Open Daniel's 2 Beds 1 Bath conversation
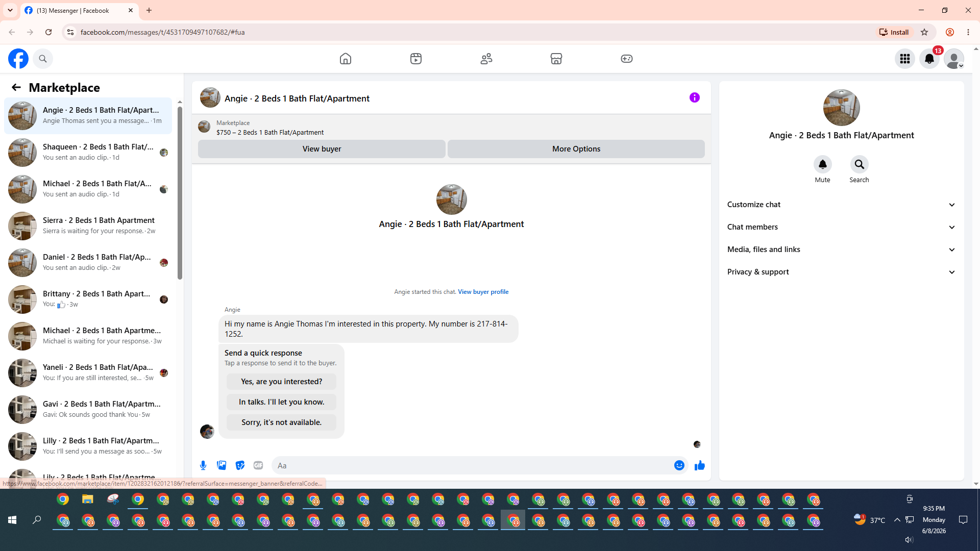 click(x=88, y=263)
